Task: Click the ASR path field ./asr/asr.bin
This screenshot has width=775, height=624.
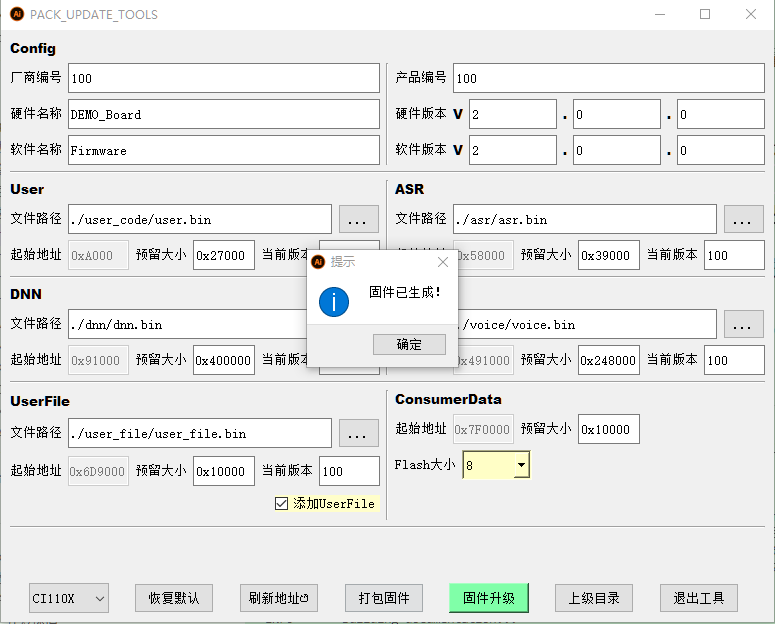Action: (585, 219)
